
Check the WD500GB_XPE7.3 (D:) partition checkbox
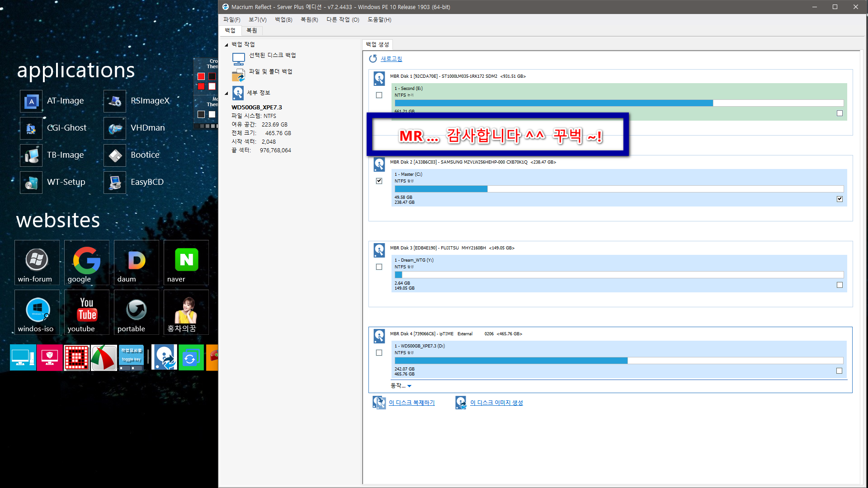pos(839,371)
